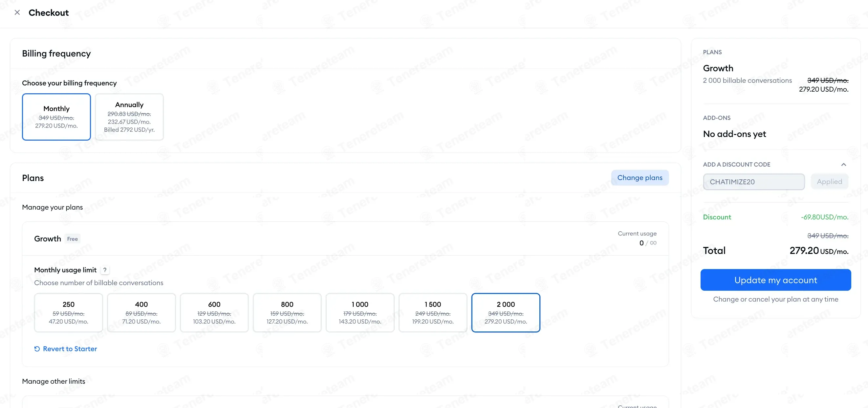The height and width of the screenshot is (408, 868).
Task: Select Monthly billing frequency
Action: click(56, 117)
